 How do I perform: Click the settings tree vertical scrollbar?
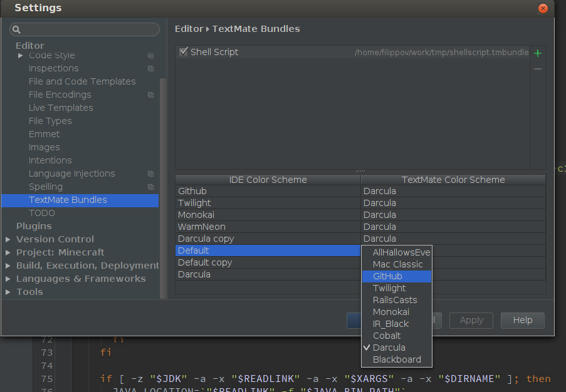tap(163, 188)
